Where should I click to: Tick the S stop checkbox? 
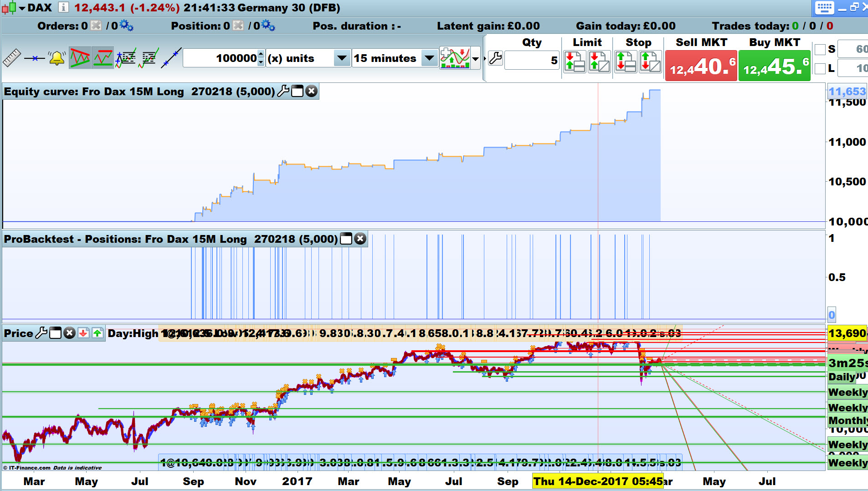[x=820, y=49]
